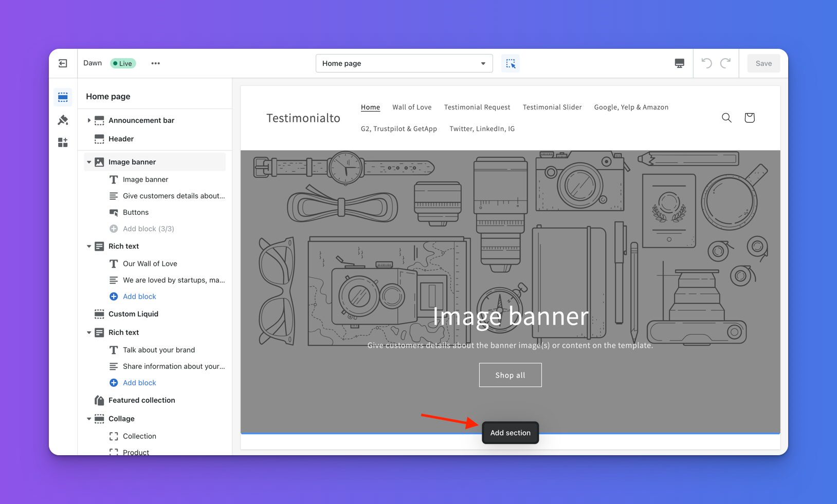This screenshot has width=837, height=504.
Task: Select Wall of Love navigation item
Action: (411, 107)
